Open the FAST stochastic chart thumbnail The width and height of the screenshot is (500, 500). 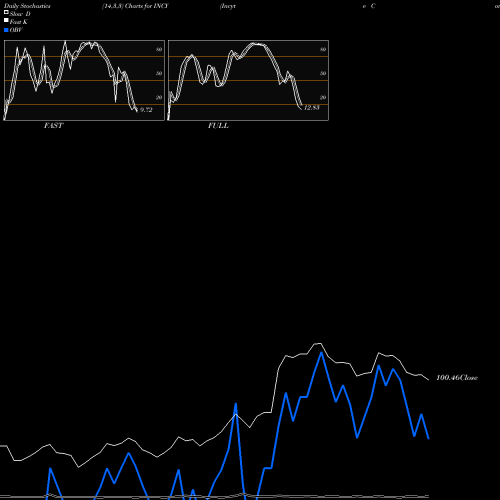click(84, 80)
